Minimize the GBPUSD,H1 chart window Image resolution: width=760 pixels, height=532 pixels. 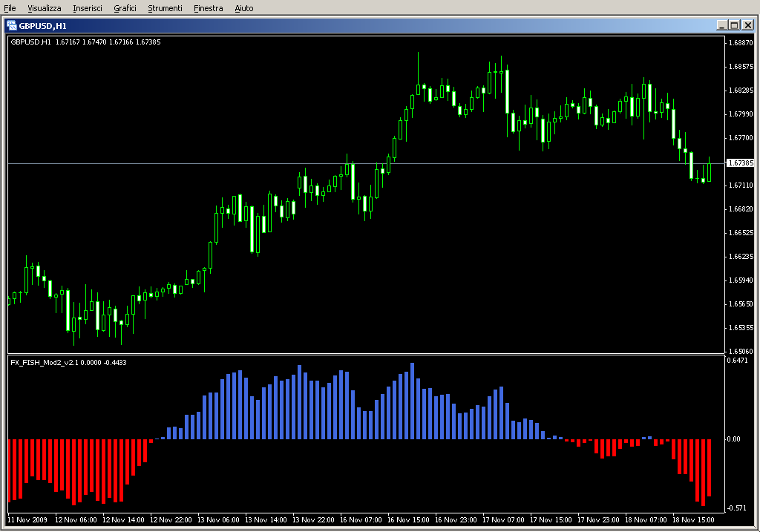point(721,25)
